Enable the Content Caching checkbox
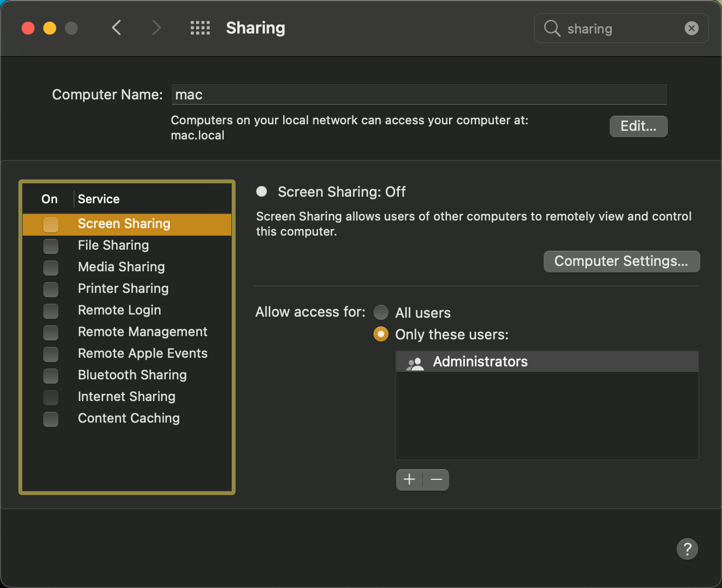The width and height of the screenshot is (722, 588). [51, 419]
